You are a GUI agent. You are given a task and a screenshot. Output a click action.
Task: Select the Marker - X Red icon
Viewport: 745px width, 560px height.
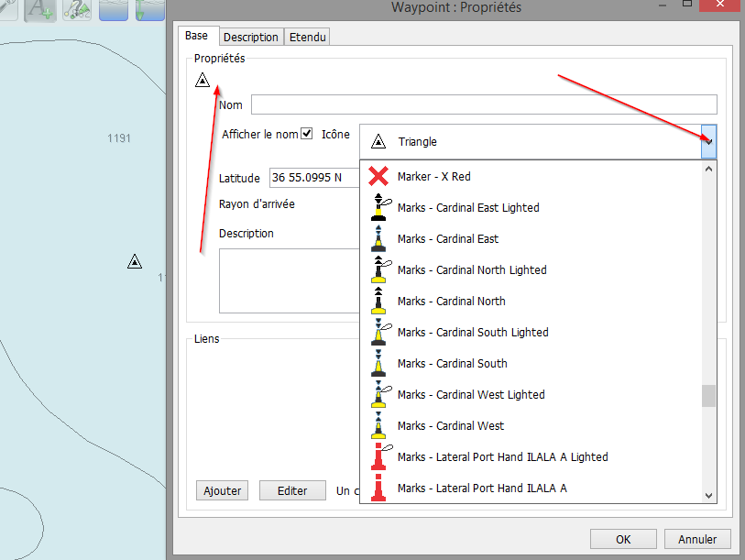coord(433,176)
